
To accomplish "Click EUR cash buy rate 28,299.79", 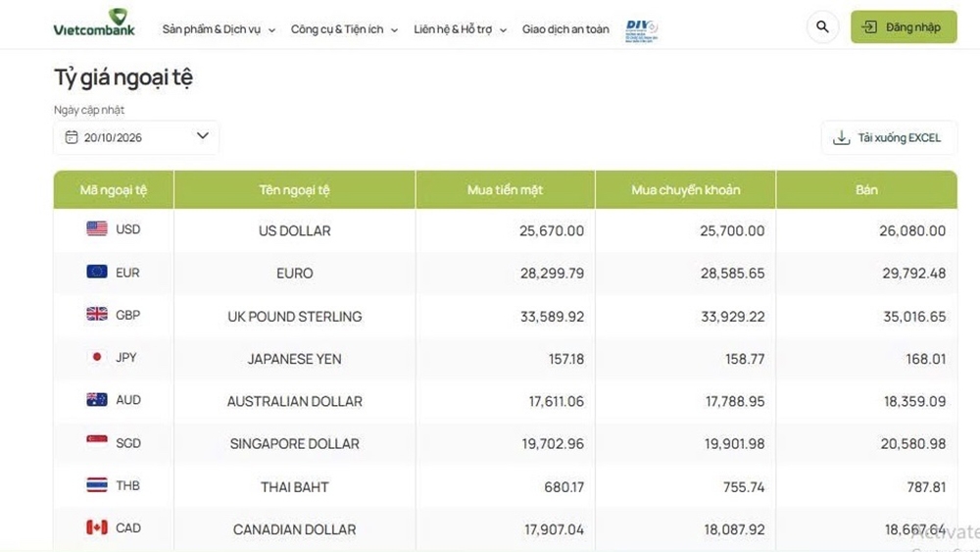I will pyautogui.click(x=553, y=274).
